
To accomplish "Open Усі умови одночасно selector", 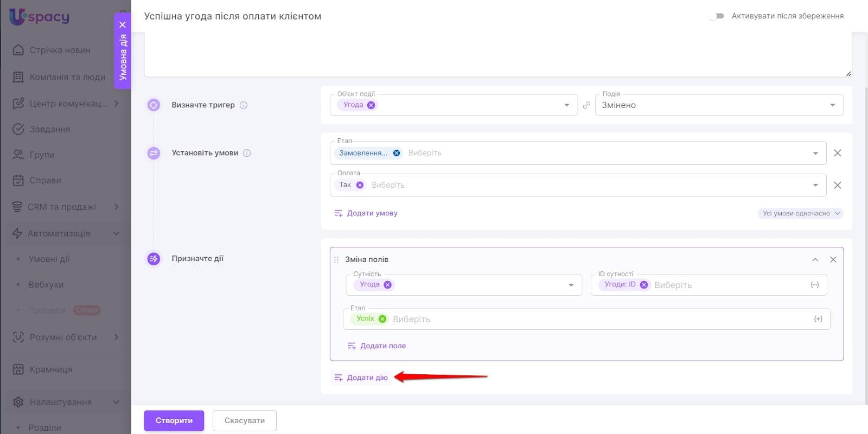I will click(x=800, y=213).
